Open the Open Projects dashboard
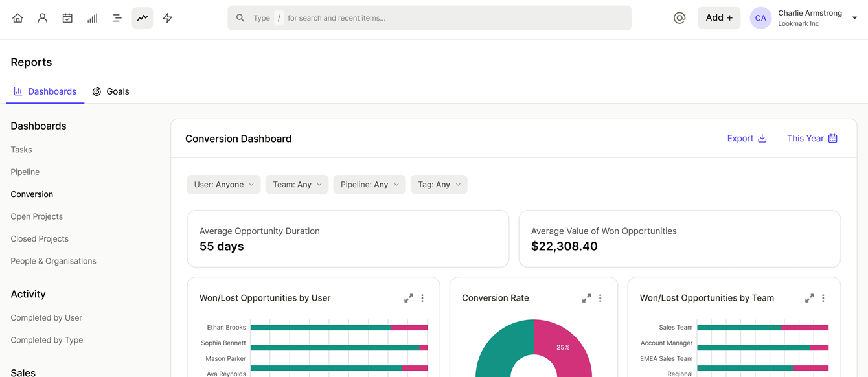 [x=37, y=216]
